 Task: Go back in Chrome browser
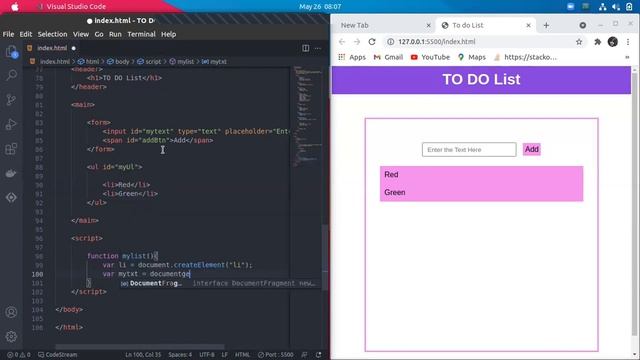pos(342,42)
